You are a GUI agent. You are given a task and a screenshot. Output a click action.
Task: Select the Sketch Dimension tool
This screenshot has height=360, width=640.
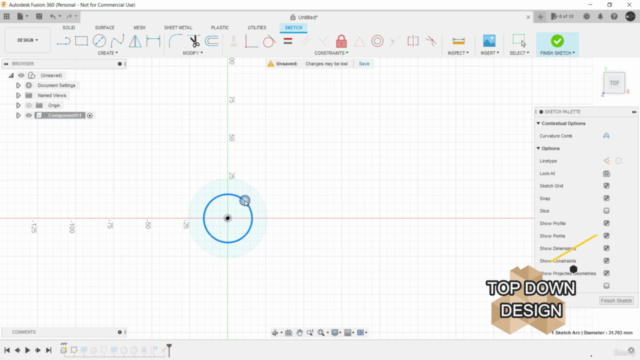click(153, 41)
